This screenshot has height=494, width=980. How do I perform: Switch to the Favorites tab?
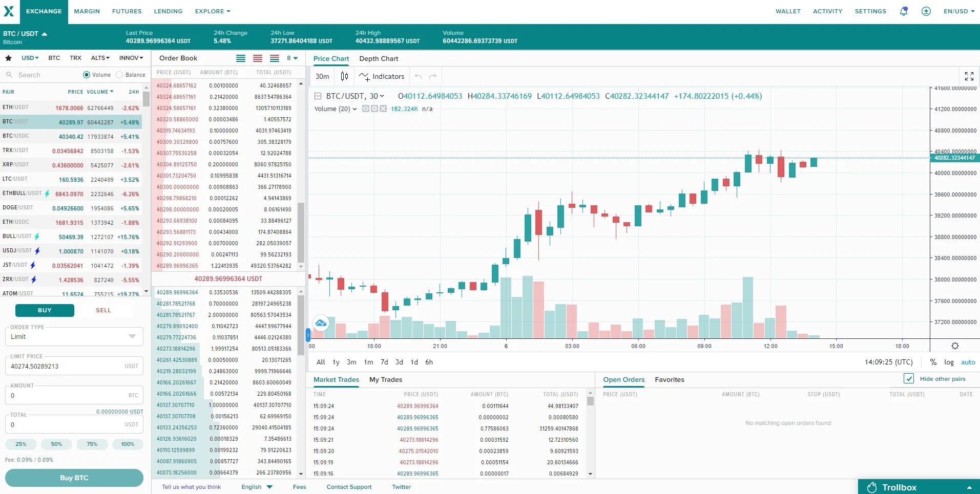coord(670,379)
